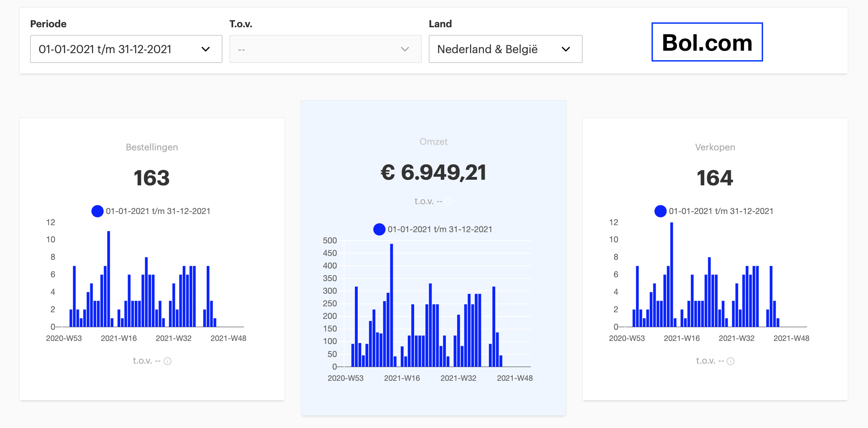Viewport: 868px width, 428px height.
Task: Select the Omzet card showing € 6.949,21
Action: coord(434,258)
